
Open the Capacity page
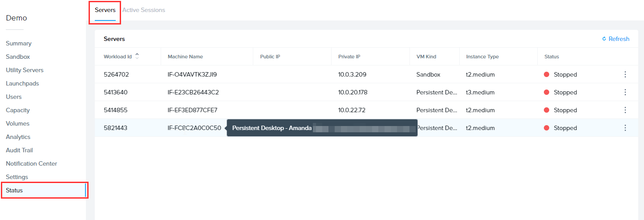coord(18,110)
